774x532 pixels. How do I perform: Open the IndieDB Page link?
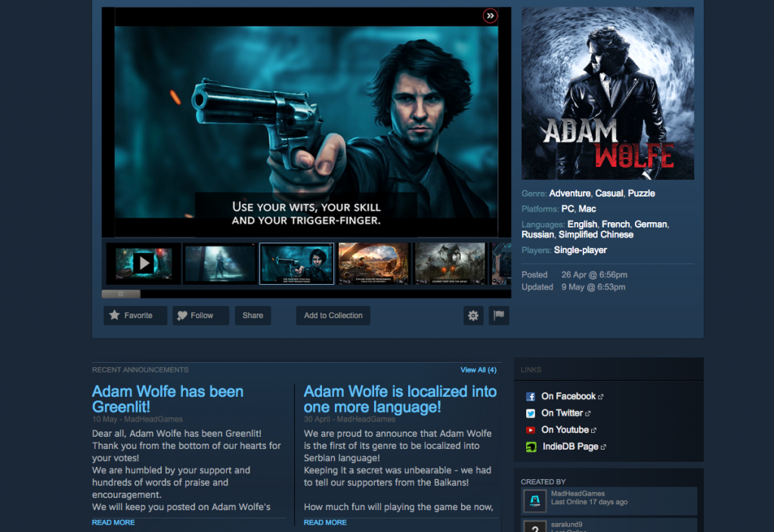click(570, 447)
